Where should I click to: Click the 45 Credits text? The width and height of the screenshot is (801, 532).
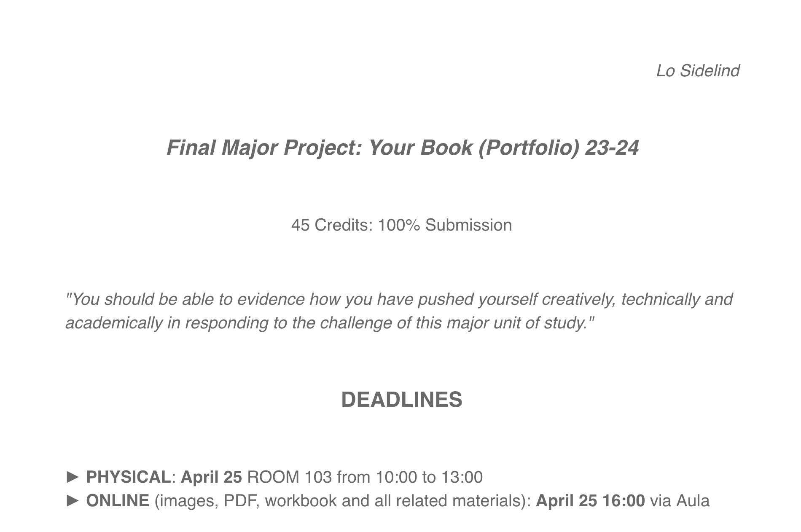tap(331, 225)
